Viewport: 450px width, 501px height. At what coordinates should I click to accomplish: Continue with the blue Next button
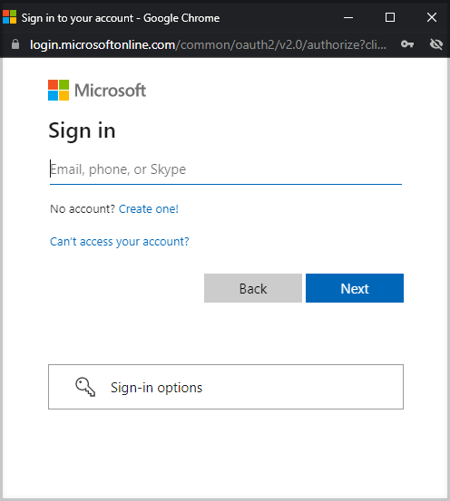click(x=355, y=288)
